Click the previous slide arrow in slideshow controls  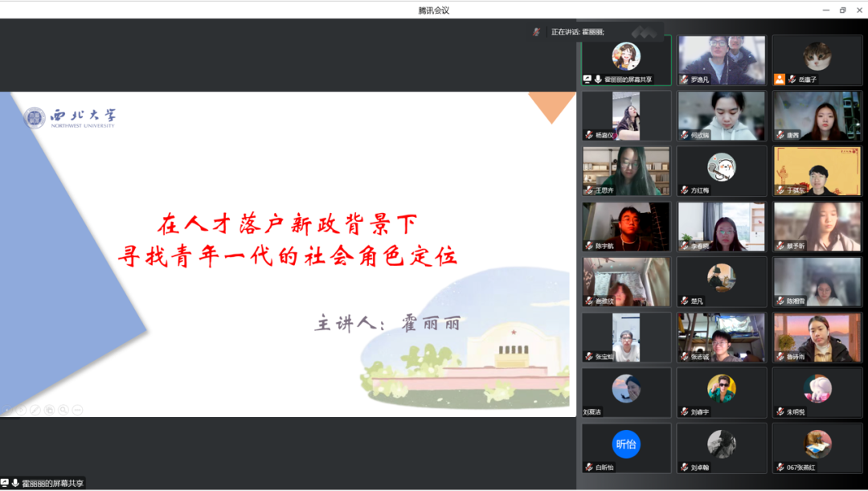pos(7,410)
